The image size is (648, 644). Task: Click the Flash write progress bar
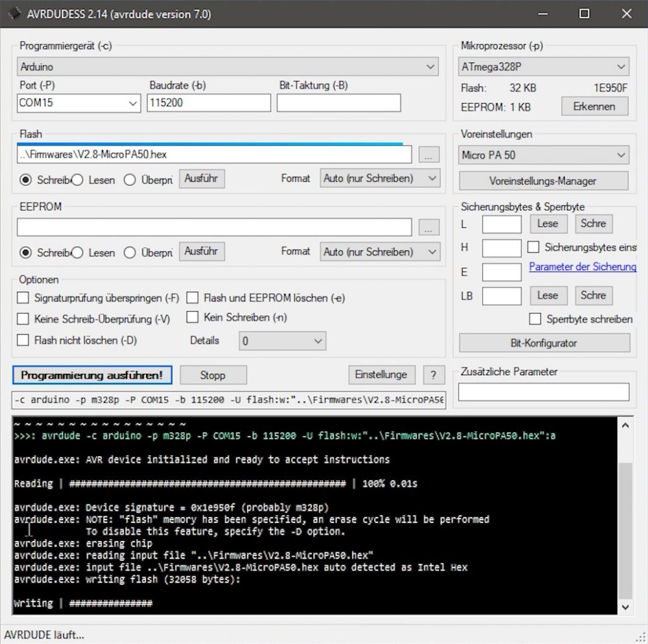click(209, 144)
